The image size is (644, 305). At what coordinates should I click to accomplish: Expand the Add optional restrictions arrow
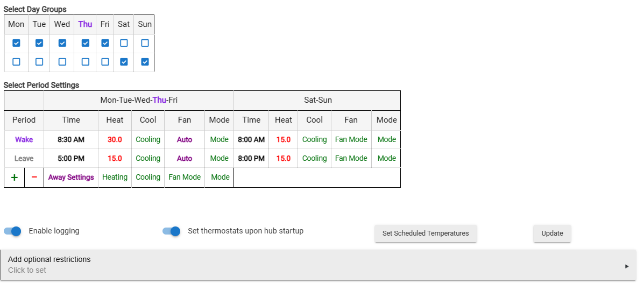click(627, 266)
